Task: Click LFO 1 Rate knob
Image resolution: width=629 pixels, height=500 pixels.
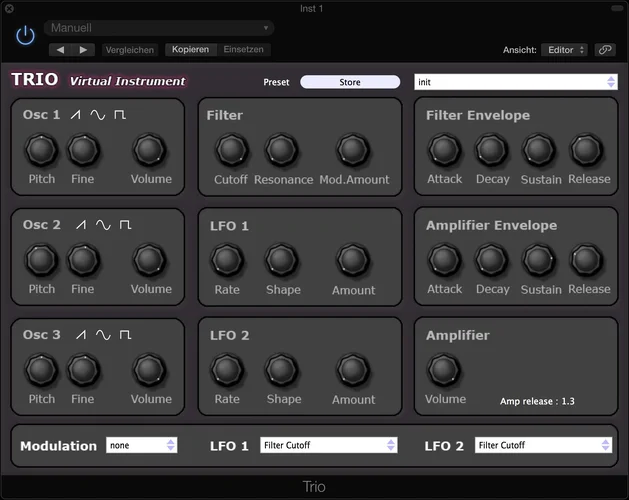Action: [227, 260]
